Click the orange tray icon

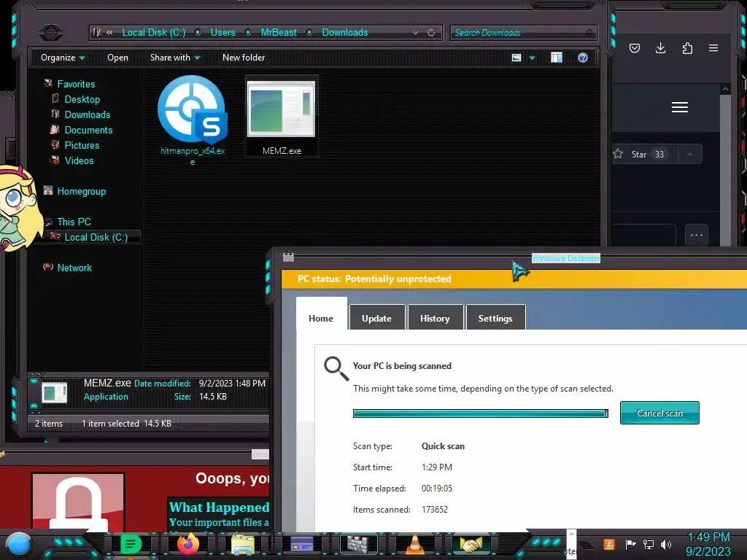(x=609, y=544)
